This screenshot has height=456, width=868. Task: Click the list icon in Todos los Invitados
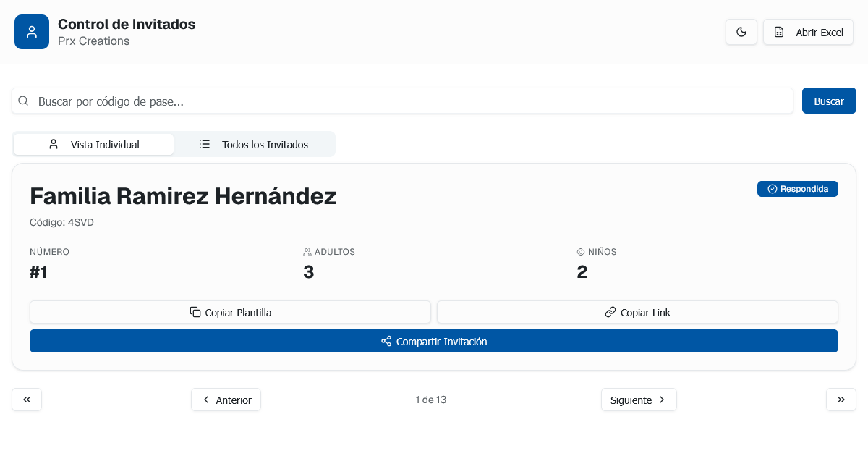click(205, 145)
